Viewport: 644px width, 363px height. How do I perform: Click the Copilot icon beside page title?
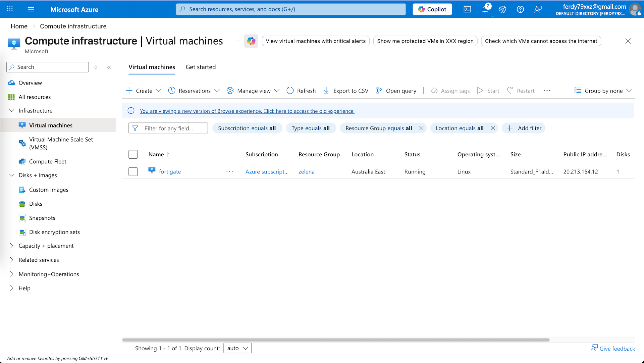(251, 41)
